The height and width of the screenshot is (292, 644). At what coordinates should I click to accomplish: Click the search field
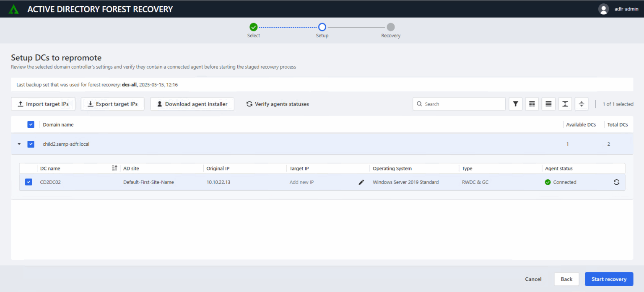[459, 103]
